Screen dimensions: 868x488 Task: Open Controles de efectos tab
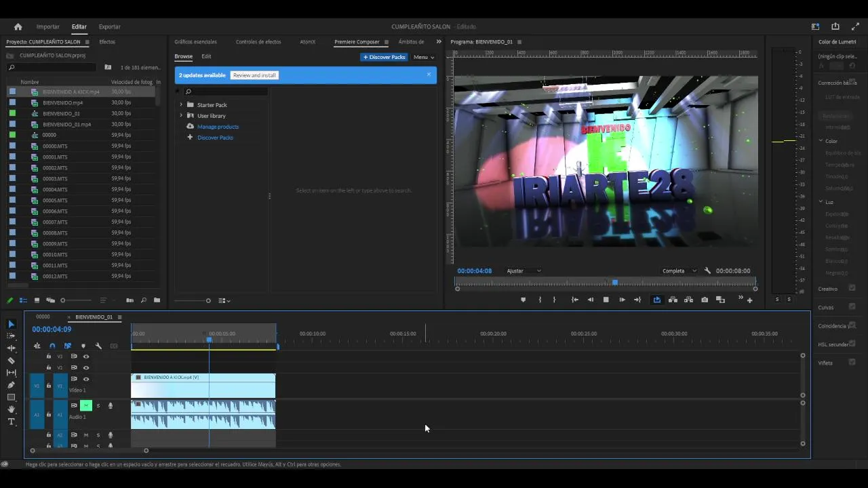(x=258, y=41)
